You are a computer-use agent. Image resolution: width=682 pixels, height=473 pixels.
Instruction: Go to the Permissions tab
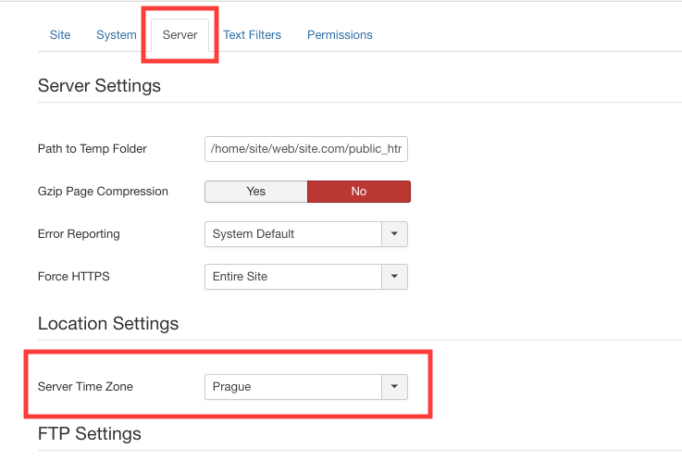pos(340,35)
